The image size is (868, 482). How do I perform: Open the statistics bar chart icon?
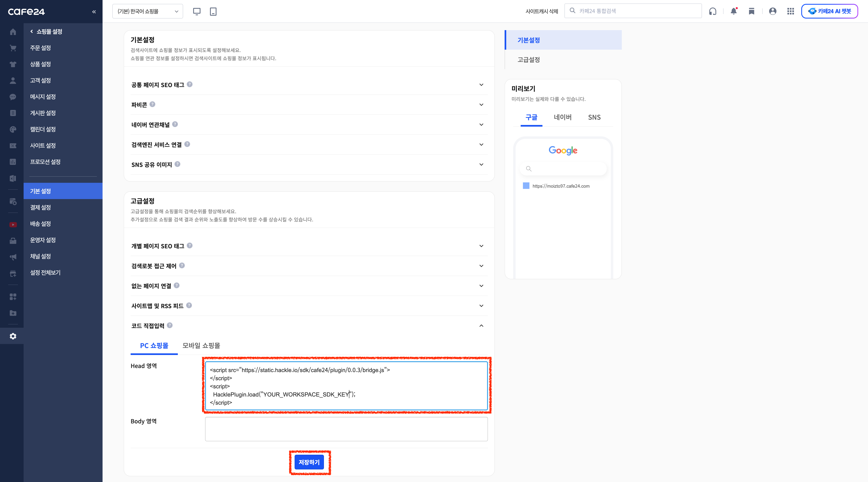pos(13,162)
